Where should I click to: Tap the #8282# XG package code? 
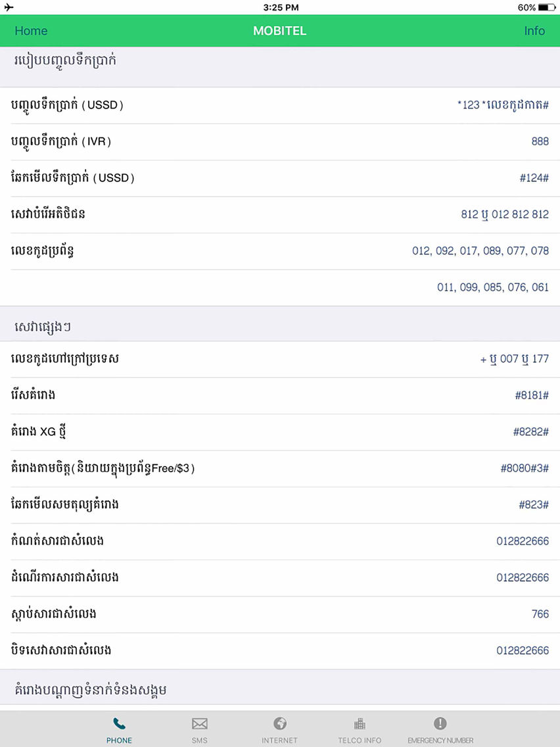coord(531,432)
